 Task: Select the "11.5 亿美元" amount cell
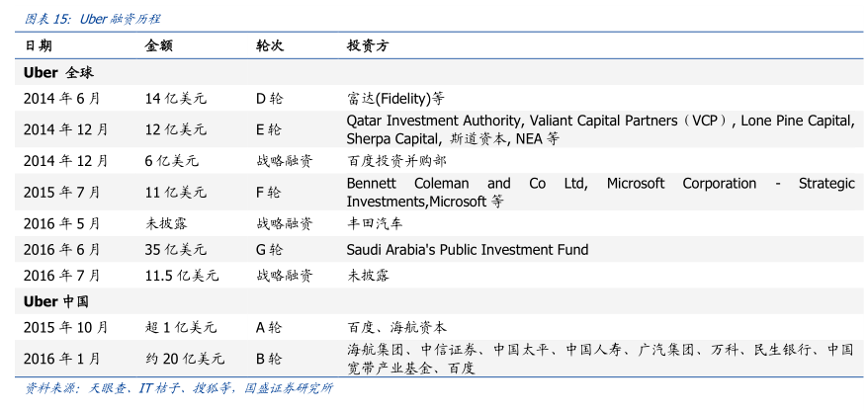point(180,275)
